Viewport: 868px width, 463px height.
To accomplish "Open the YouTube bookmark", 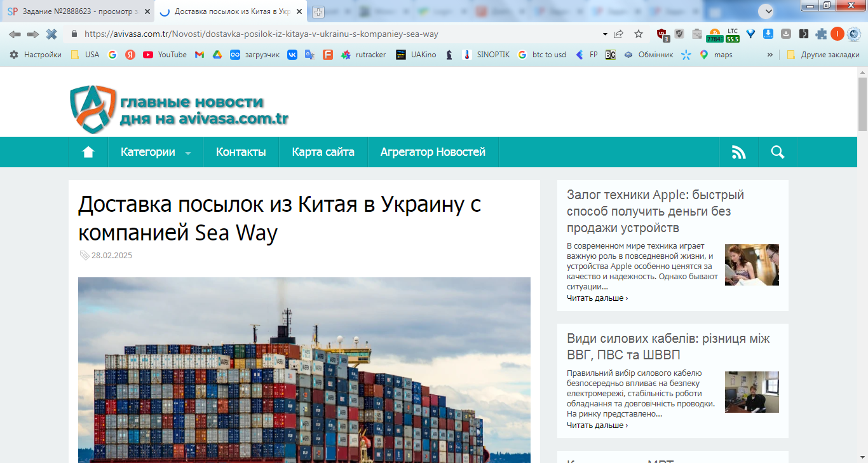I will tap(165, 55).
